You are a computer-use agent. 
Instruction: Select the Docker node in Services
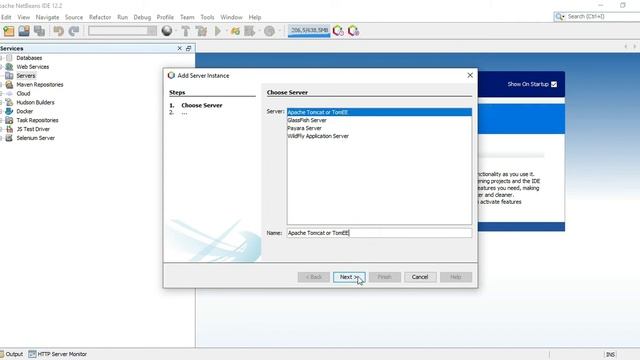pos(24,111)
